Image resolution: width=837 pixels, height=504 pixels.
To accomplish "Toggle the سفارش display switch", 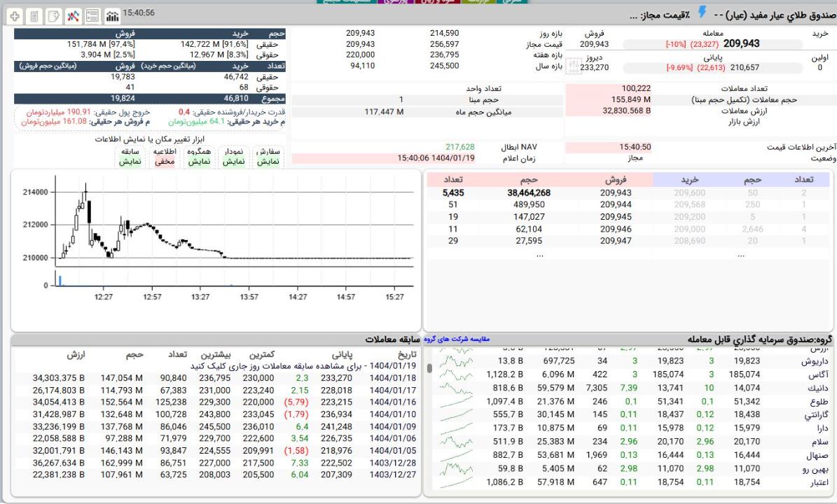I will (x=268, y=157).
